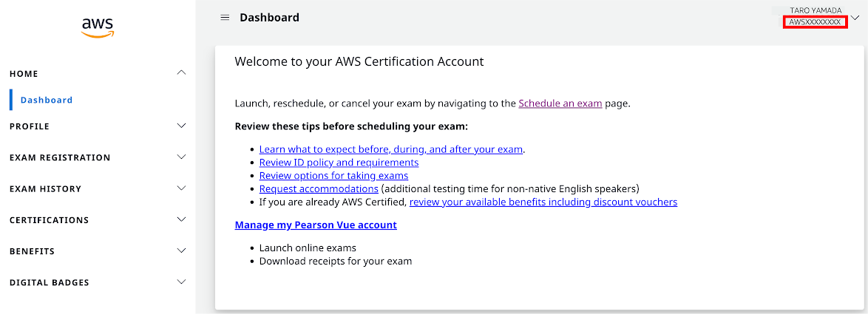Open available benefits and discount vouchers link
Image resolution: width=868 pixels, height=314 pixels.
(x=543, y=202)
